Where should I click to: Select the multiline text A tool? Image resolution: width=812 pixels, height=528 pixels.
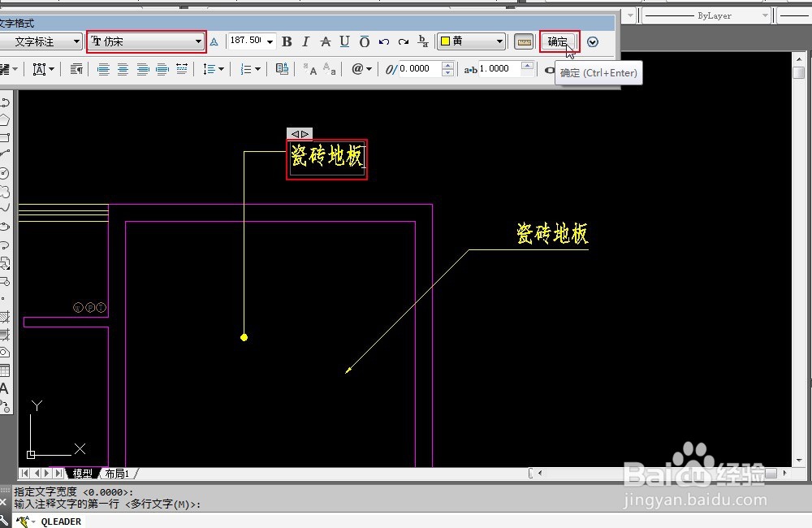(x=4, y=388)
